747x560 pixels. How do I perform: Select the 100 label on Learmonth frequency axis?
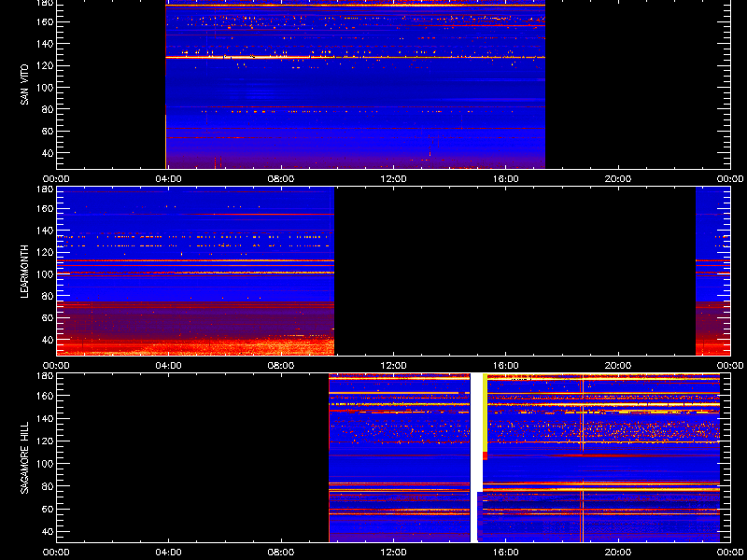point(45,274)
